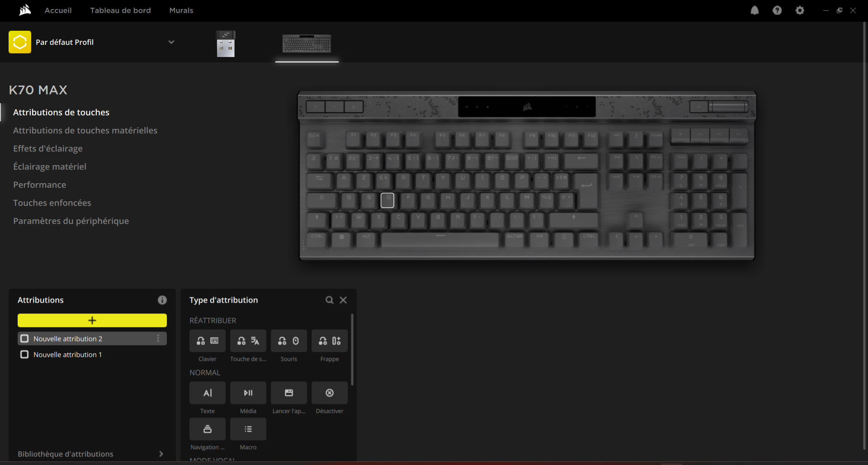868x465 pixels.
Task: Select the USB wireless receiver device
Action: (226, 43)
